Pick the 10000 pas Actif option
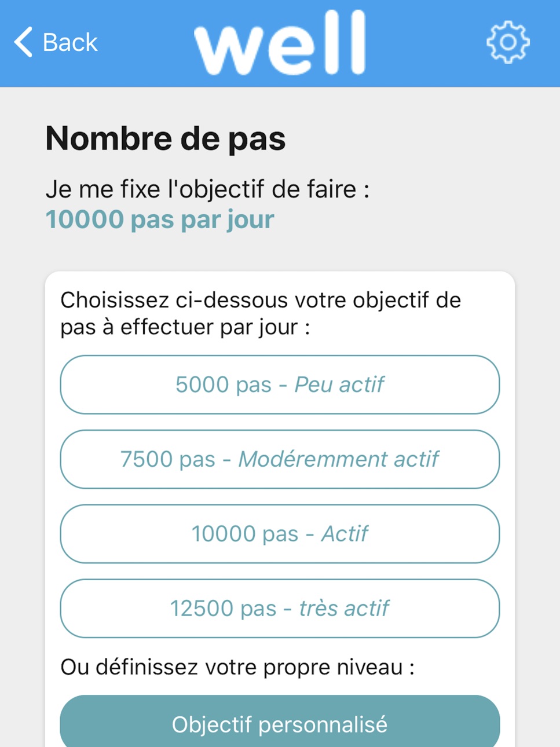 (280, 534)
